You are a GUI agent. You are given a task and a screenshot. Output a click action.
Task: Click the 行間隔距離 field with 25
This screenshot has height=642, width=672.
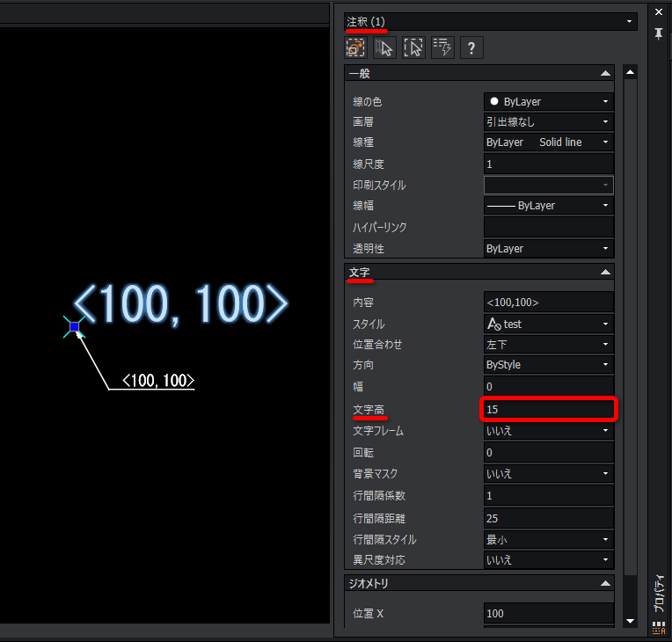click(x=549, y=518)
